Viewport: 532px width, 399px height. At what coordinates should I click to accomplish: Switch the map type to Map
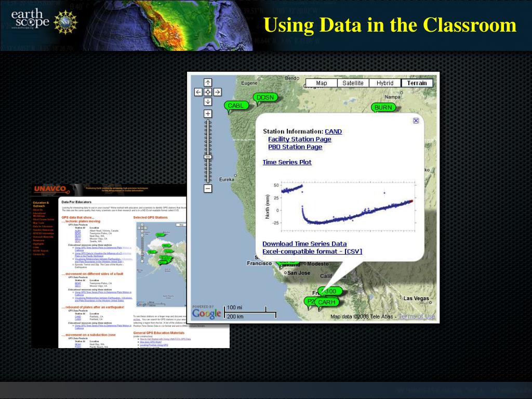click(x=321, y=83)
